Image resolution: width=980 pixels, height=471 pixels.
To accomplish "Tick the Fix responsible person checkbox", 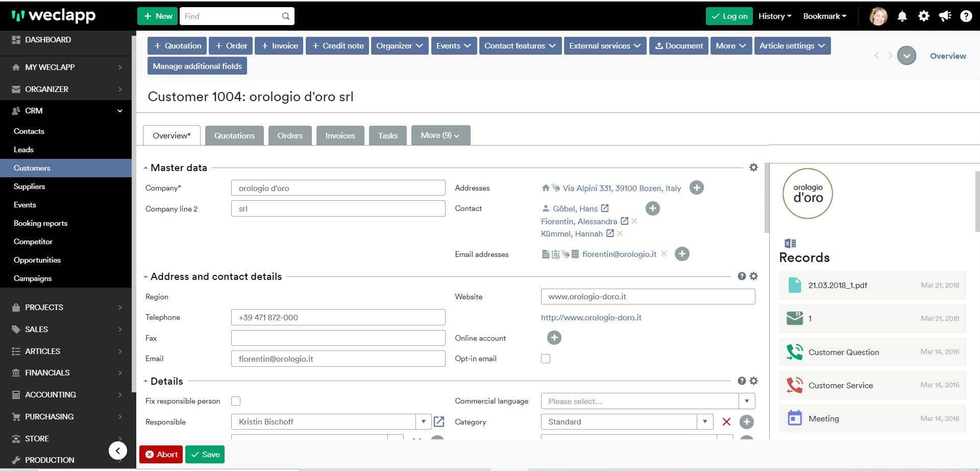I will [x=236, y=401].
